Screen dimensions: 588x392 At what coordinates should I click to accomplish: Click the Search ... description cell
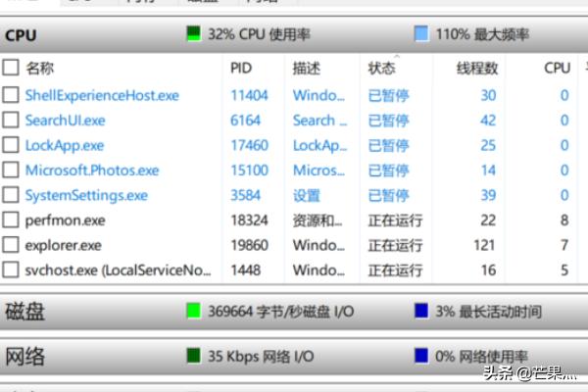(x=319, y=121)
